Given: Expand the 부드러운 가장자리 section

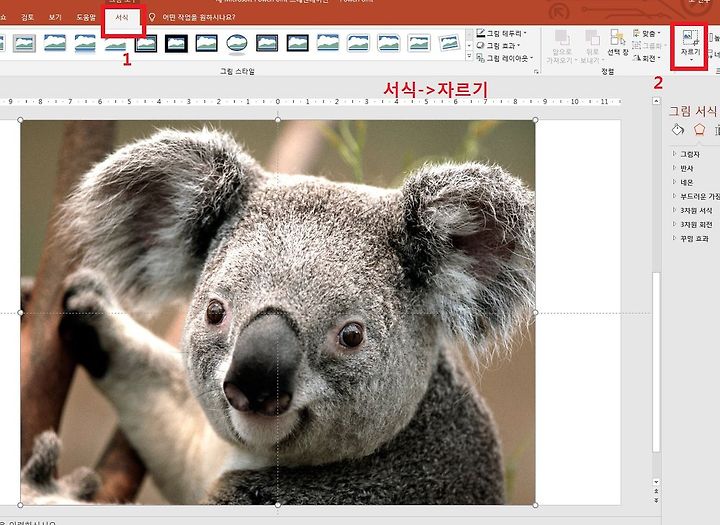Looking at the screenshot, I should pos(696,197).
